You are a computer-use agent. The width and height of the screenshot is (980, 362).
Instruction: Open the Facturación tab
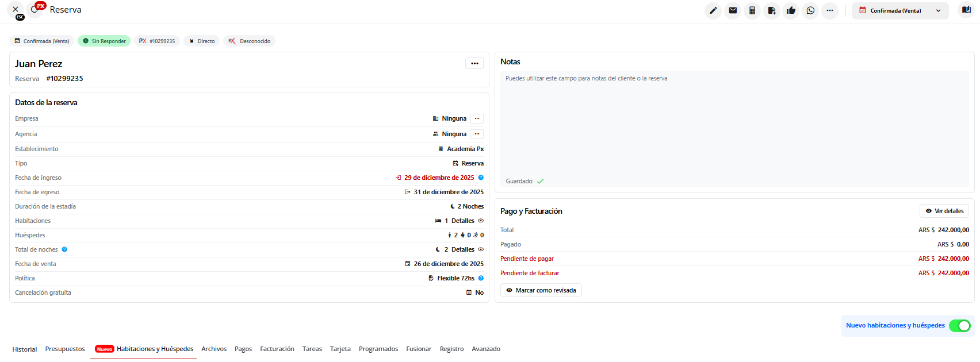(x=277, y=349)
